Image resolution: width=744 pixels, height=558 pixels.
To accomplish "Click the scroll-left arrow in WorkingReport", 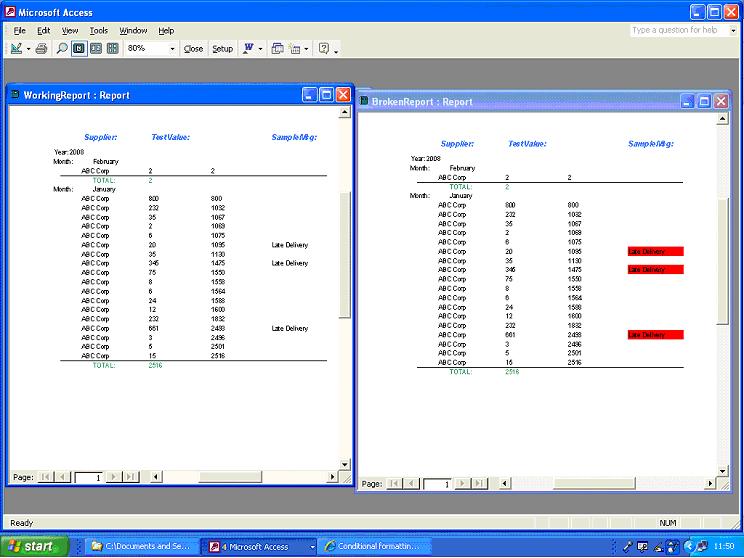I will coord(156,476).
